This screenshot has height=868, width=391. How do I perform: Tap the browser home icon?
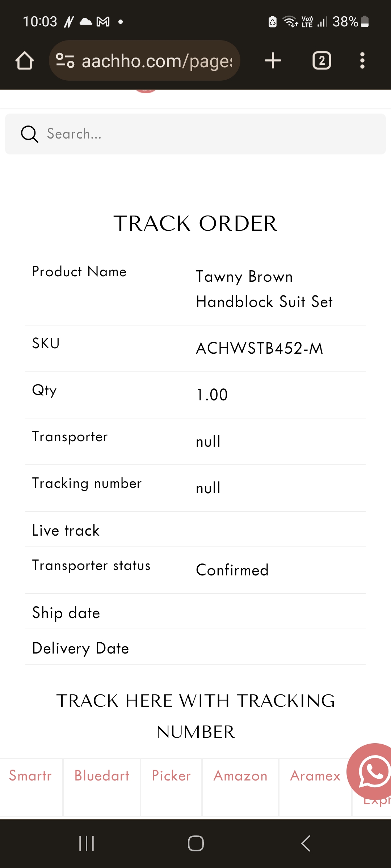tap(25, 60)
